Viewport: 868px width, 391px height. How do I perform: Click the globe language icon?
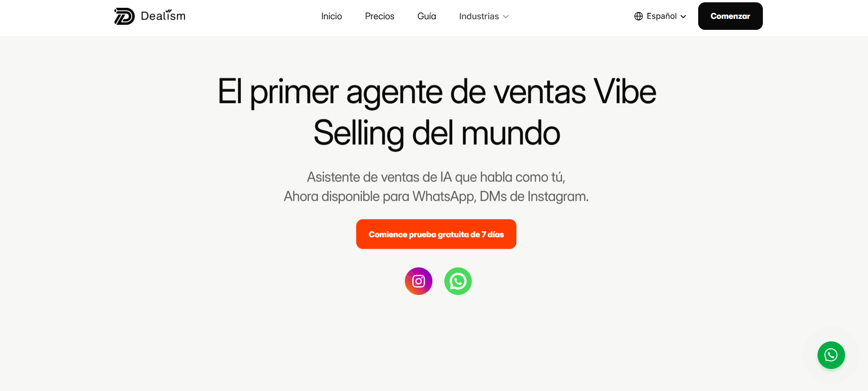click(x=638, y=16)
